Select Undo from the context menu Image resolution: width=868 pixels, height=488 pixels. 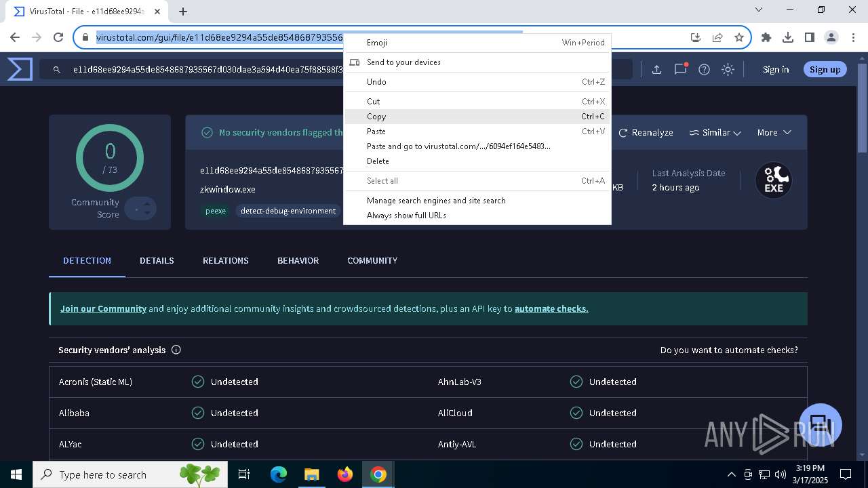tap(477, 82)
